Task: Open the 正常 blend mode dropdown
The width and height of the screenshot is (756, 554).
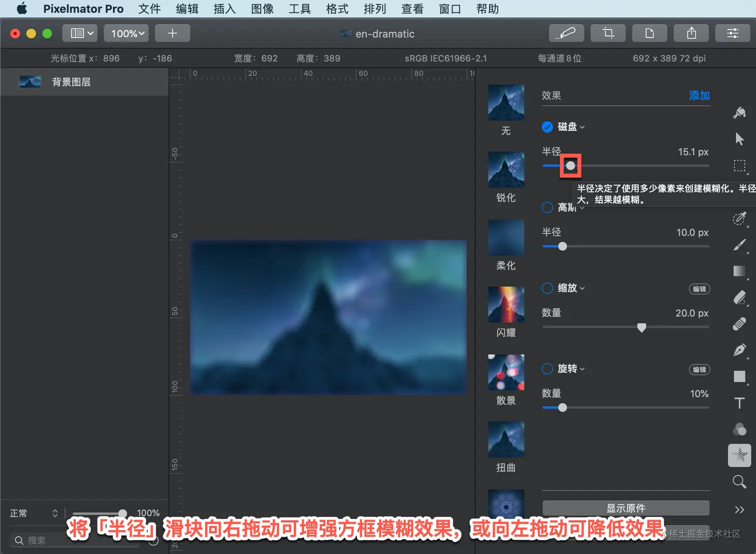Action: click(34, 513)
